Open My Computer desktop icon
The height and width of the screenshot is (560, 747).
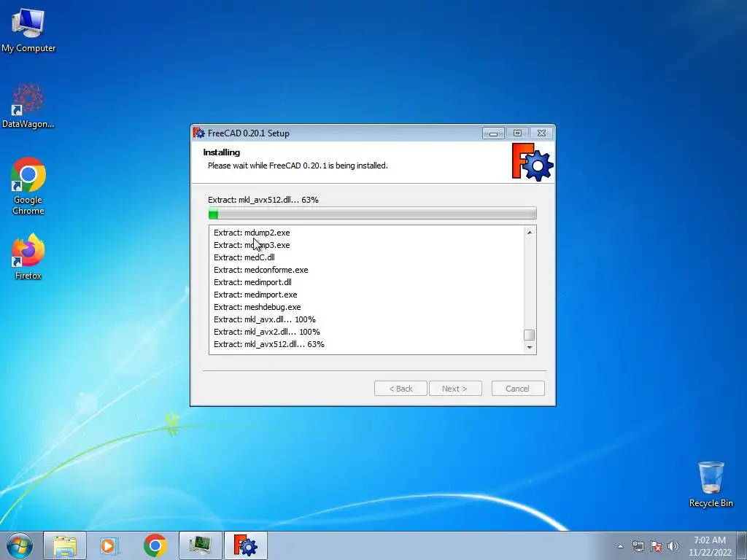pos(28,30)
